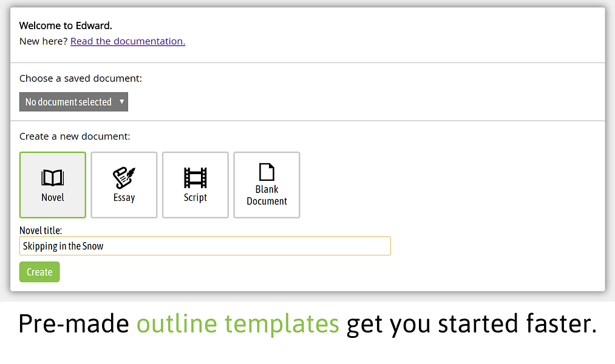The height and width of the screenshot is (364, 615).
Task: Choose the 'Blank Document' text label
Action: [267, 195]
